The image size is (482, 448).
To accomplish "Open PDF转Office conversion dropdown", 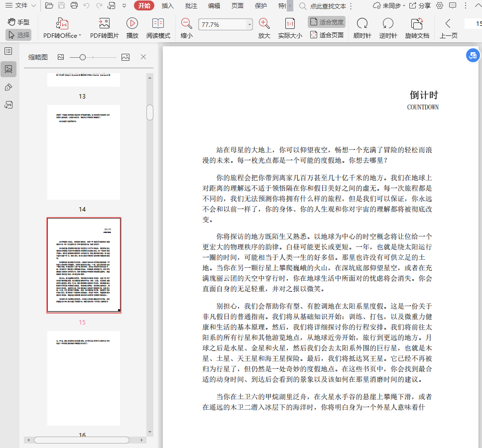I will (62, 28).
